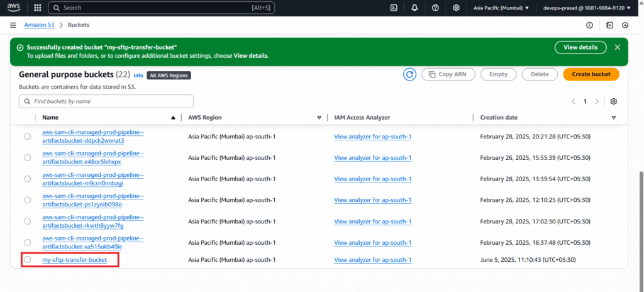
Task: Click February 26, 2025, 15:55:39 date cell
Action: tap(535, 158)
